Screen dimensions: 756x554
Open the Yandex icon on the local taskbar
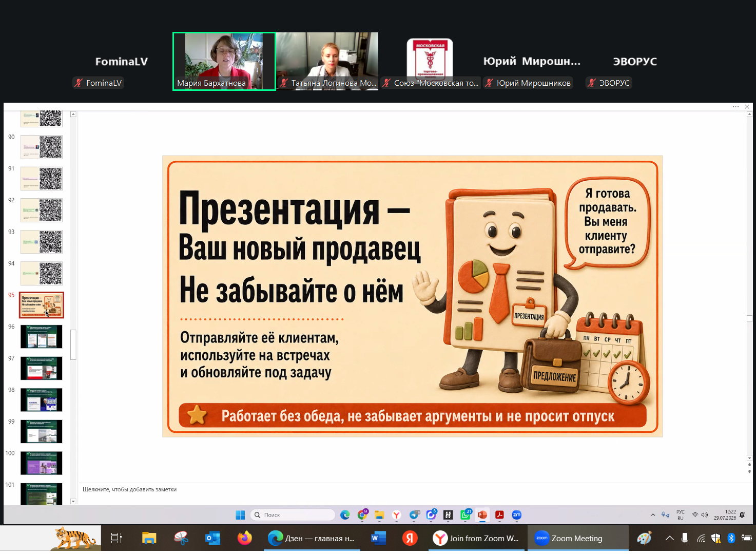410,538
